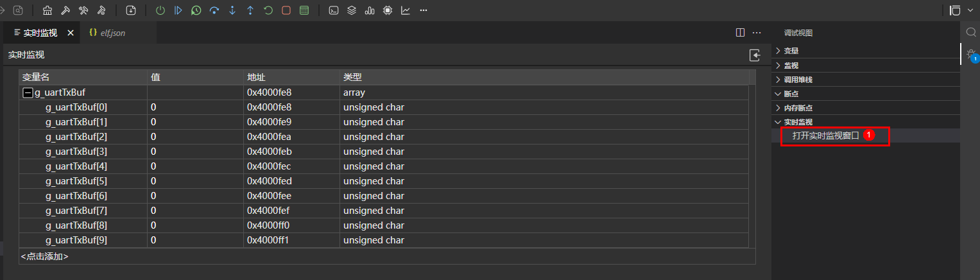Click the red stop debugging icon
The image size is (980, 280).
(x=286, y=10)
